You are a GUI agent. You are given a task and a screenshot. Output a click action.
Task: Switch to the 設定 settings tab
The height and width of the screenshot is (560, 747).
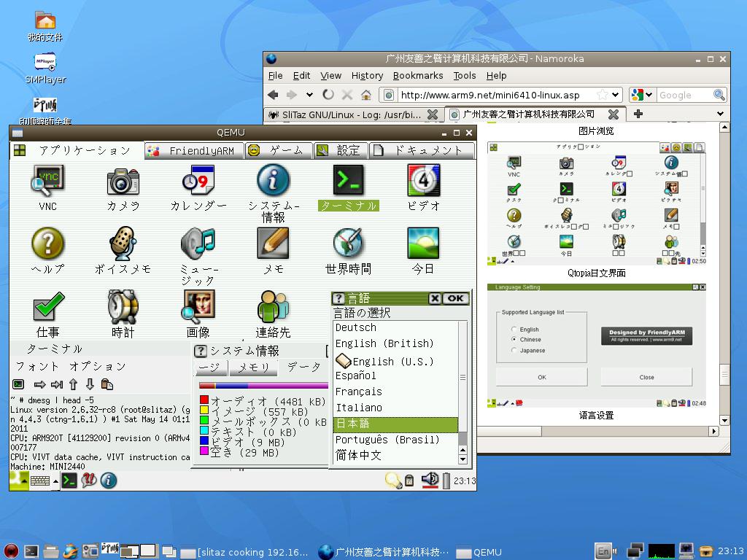click(341, 150)
